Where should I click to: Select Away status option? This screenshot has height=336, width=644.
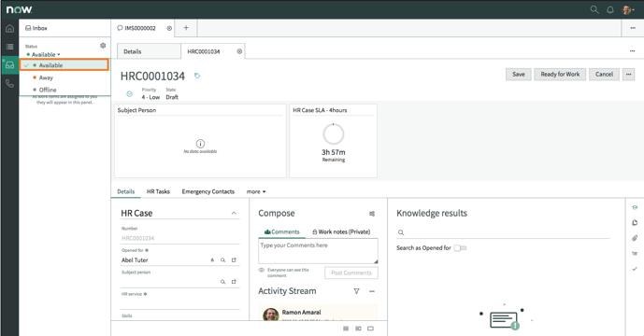pos(64,77)
